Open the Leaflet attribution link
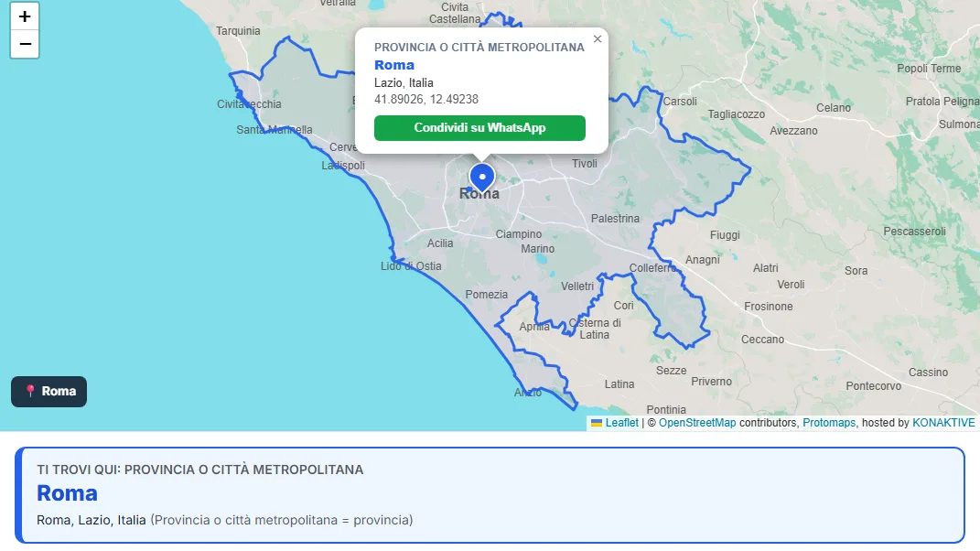Viewport: 980px width, 551px height. 621,423
